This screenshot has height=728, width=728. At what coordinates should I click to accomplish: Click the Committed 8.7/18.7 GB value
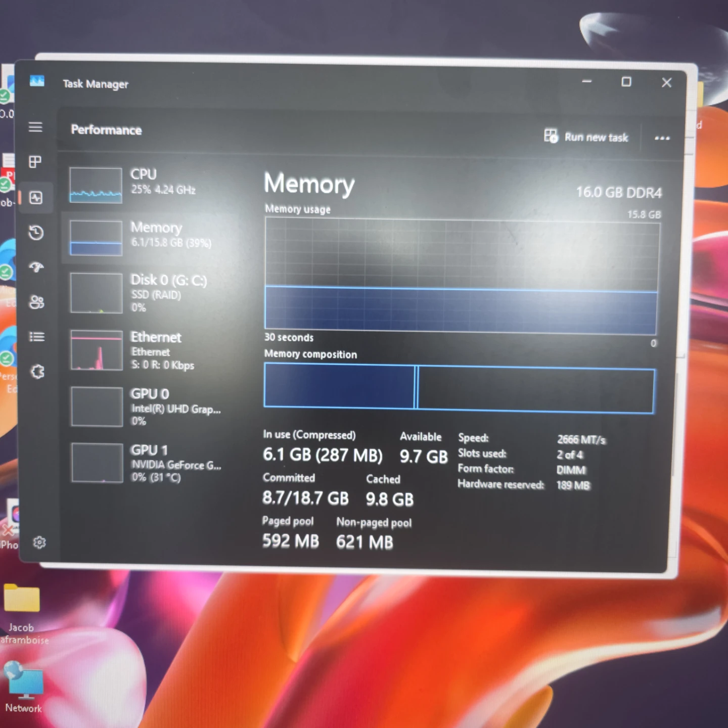pos(305,498)
